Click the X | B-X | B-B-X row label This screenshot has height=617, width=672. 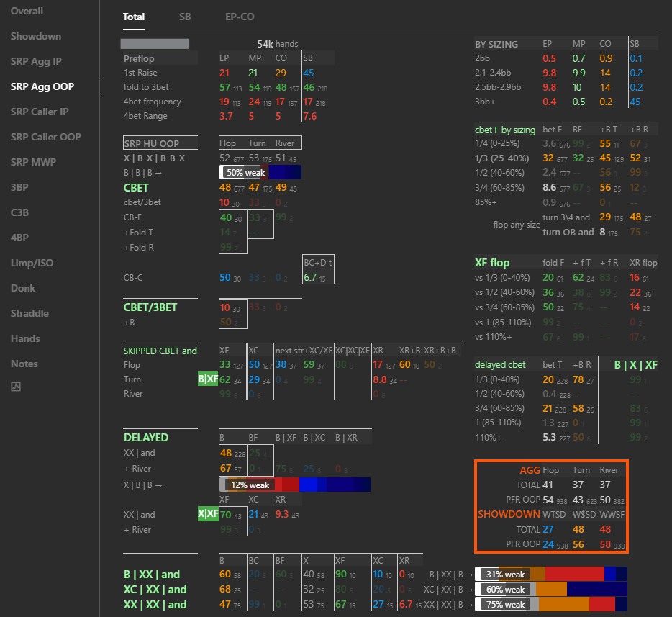pos(154,158)
